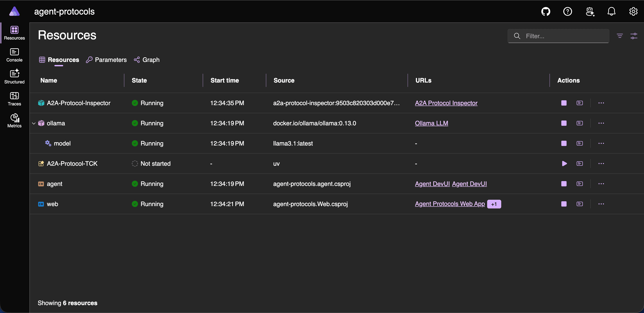Stop the model resource

coord(564,143)
